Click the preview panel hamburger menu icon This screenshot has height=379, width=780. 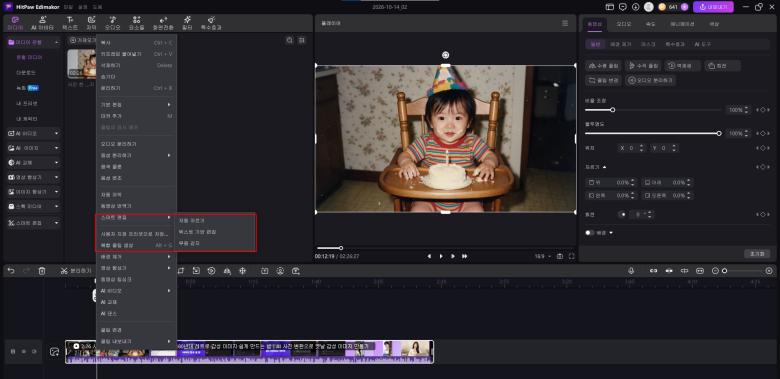(x=565, y=23)
